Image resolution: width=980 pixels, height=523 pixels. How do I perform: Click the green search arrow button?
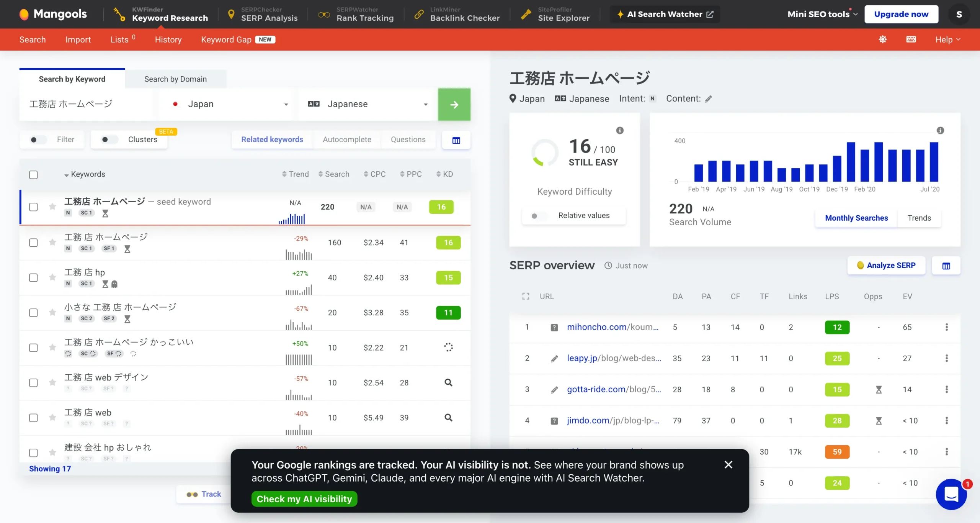coord(454,104)
